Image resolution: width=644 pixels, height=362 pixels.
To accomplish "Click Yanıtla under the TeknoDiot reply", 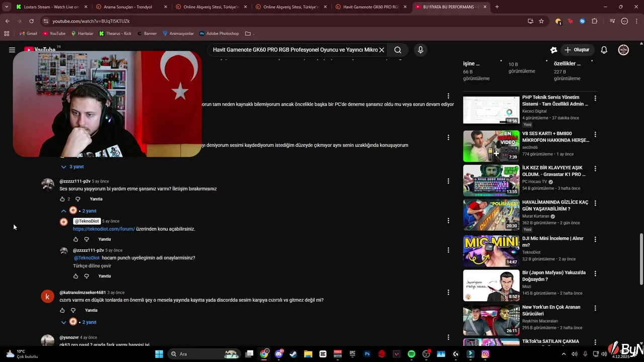I will [x=105, y=239].
